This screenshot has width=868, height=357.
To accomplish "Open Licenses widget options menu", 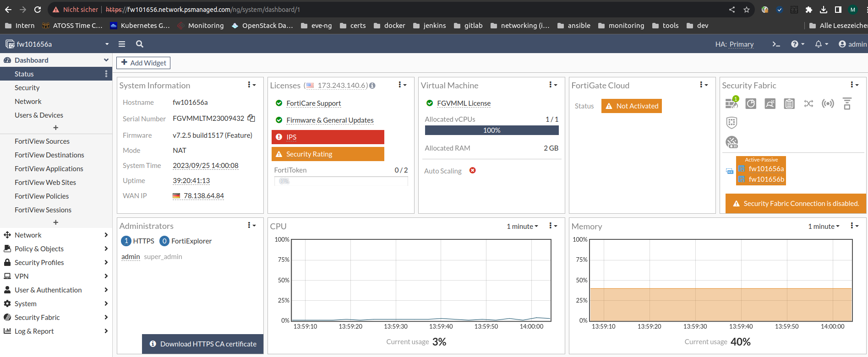I will coord(402,85).
